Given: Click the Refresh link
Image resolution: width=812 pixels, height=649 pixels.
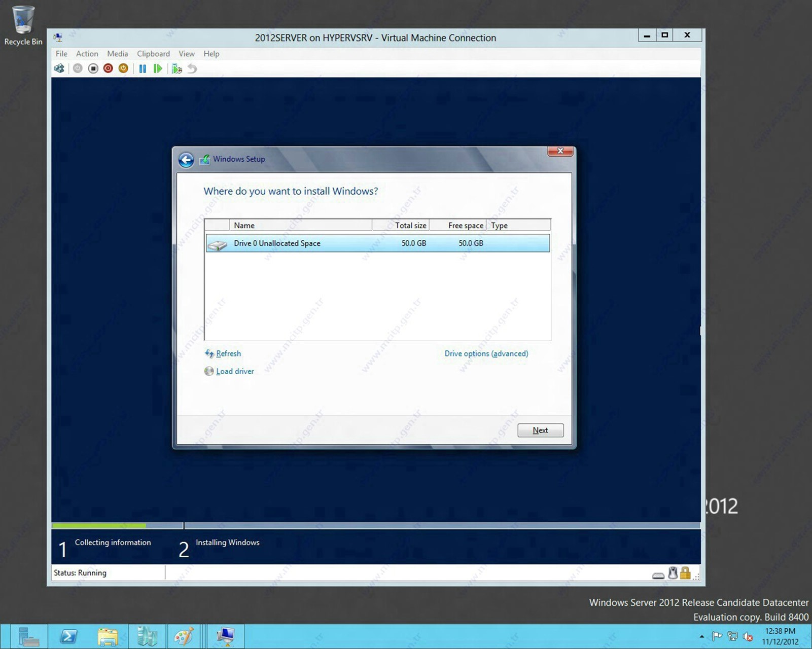Looking at the screenshot, I should click(228, 354).
